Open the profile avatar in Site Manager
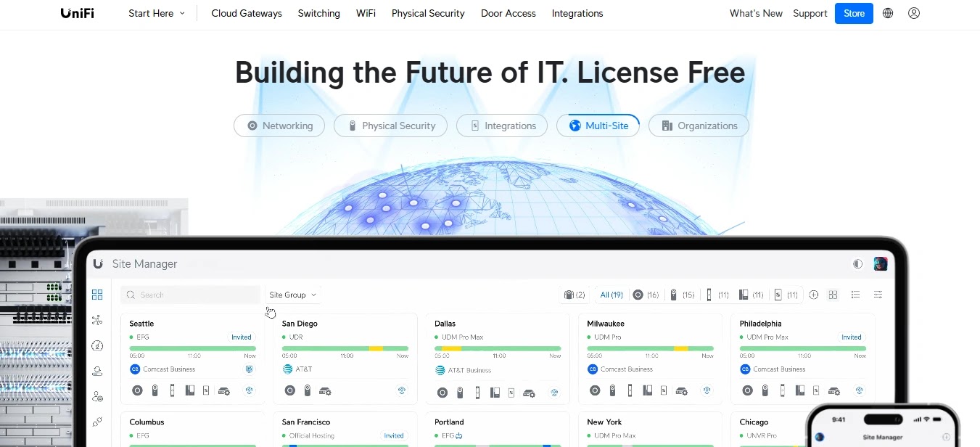This screenshot has width=980, height=447. point(881,264)
